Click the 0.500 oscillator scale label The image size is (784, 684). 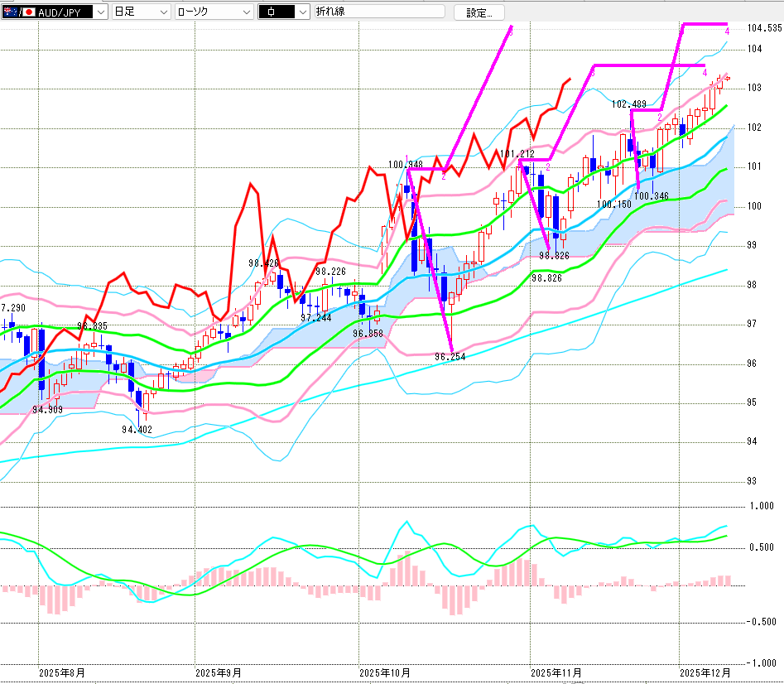pyautogui.click(x=761, y=547)
